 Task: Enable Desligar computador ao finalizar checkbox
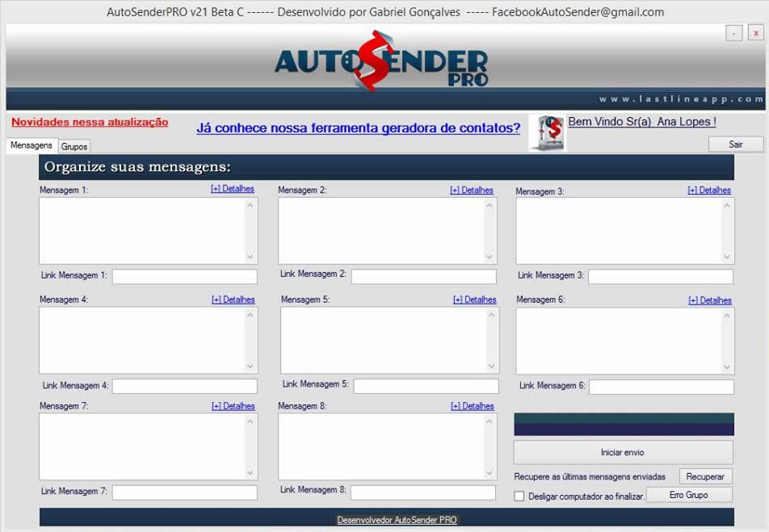[x=519, y=496]
